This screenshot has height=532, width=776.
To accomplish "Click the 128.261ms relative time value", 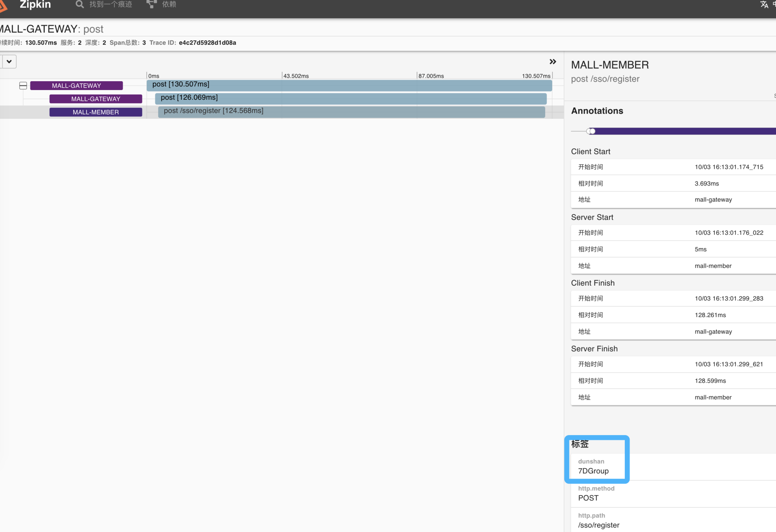I will [710, 315].
